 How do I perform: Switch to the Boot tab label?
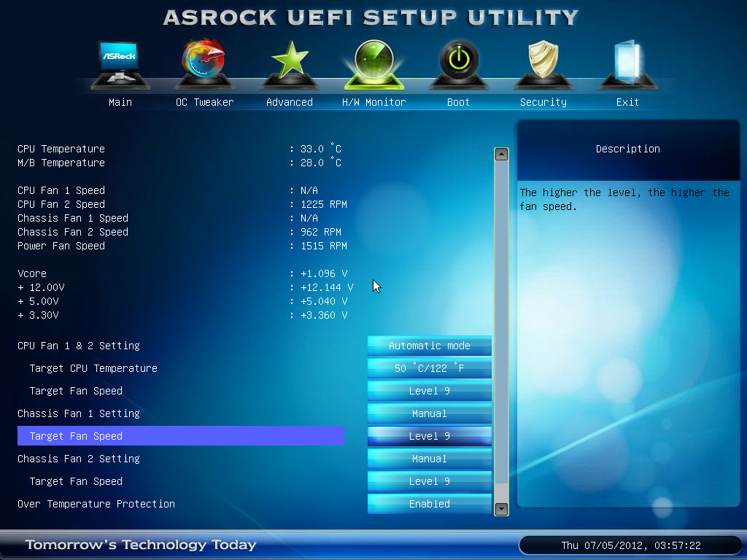coord(458,102)
